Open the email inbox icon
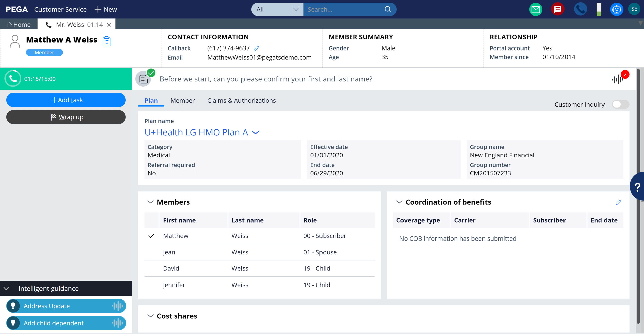 (x=536, y=9)
